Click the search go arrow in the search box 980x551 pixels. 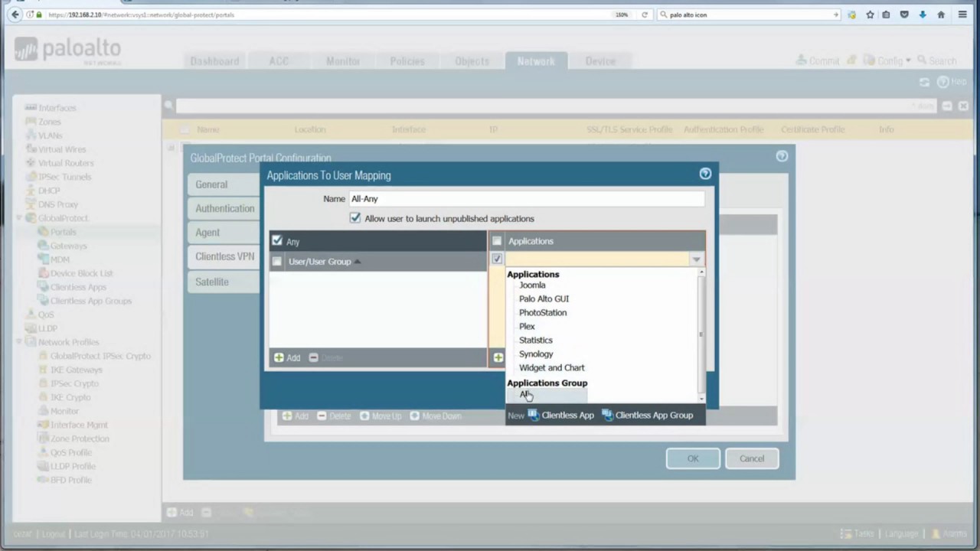click(x=835, y=15)
